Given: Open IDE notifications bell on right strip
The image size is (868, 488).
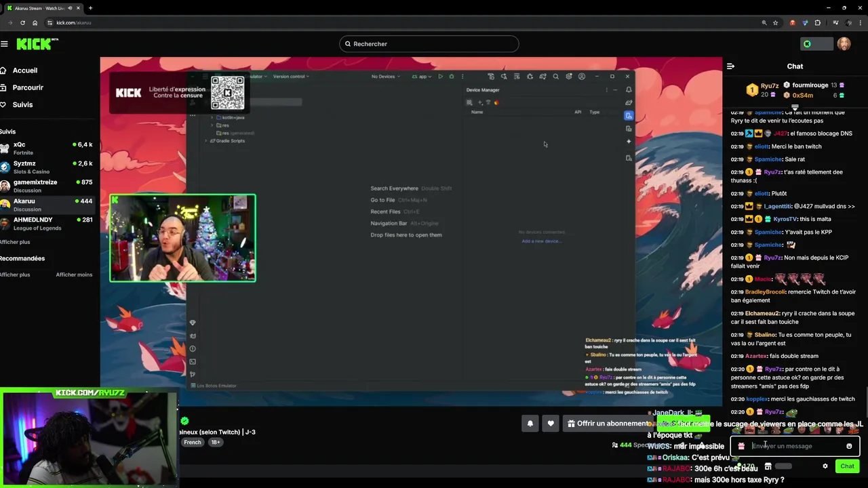Looking at the screenshot, I should pyautogui.click(x=629, y=89).
